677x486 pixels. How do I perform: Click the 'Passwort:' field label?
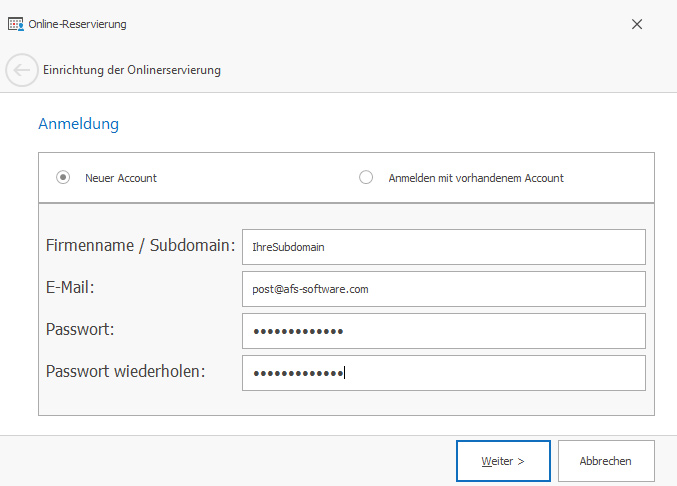pos(80,329)
